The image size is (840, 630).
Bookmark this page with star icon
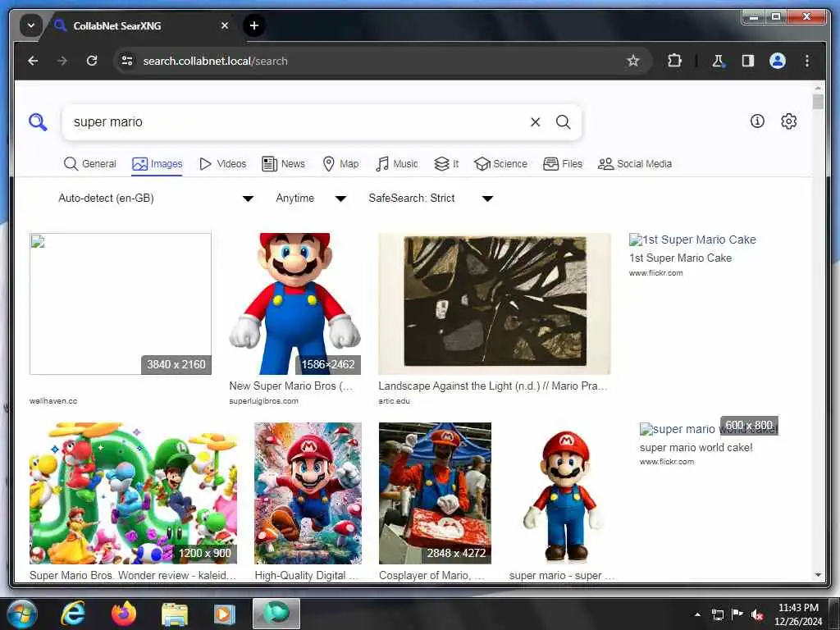tap(633, 61)
